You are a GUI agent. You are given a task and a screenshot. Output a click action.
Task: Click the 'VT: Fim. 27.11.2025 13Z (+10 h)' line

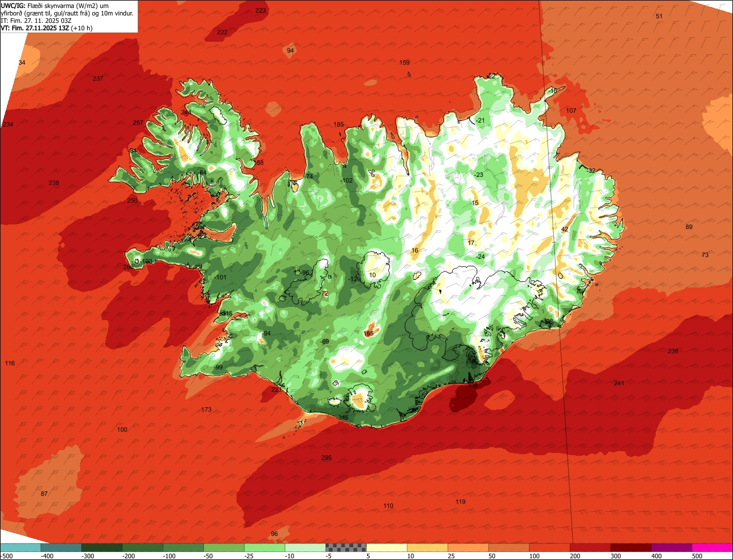click(x=47, y=27)
